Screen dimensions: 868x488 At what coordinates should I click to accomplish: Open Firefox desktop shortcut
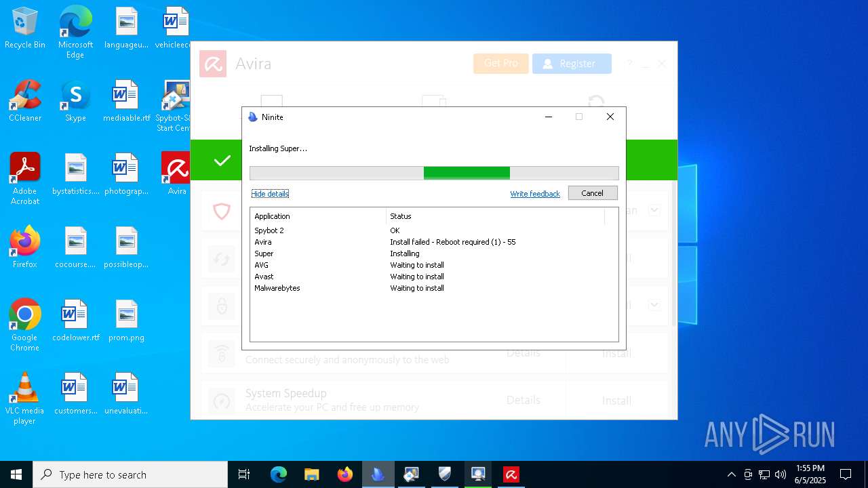point(25,248)
